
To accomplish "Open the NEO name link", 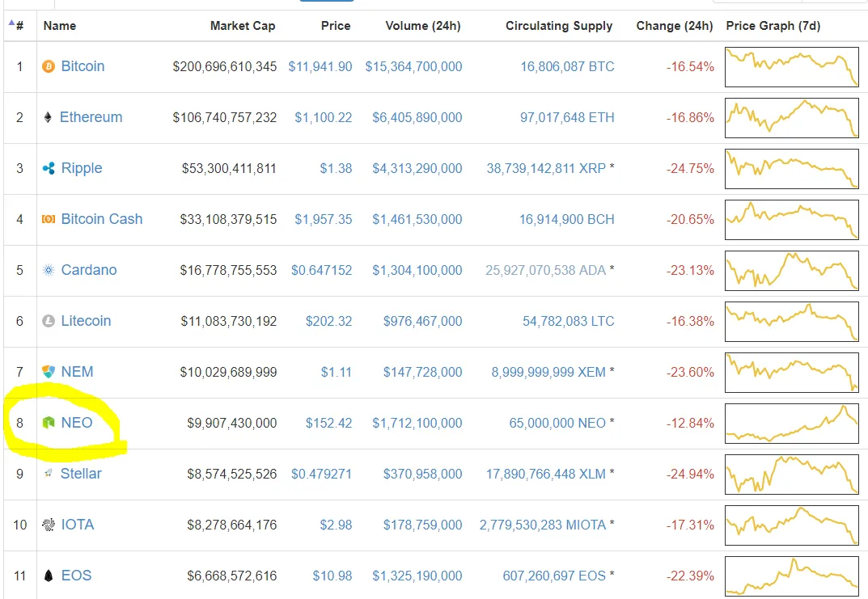I will click(x=76, y=423).
